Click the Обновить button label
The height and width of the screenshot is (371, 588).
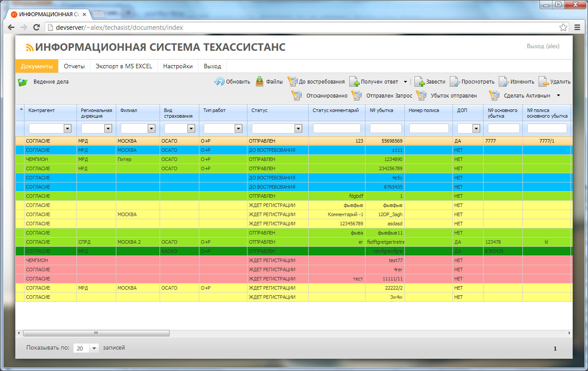tap(238, 82)
